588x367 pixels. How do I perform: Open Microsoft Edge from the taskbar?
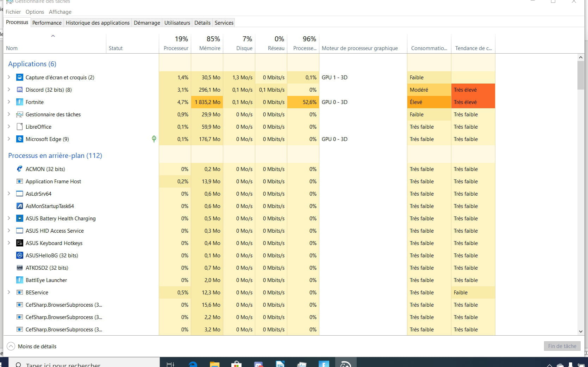[193, 364]
